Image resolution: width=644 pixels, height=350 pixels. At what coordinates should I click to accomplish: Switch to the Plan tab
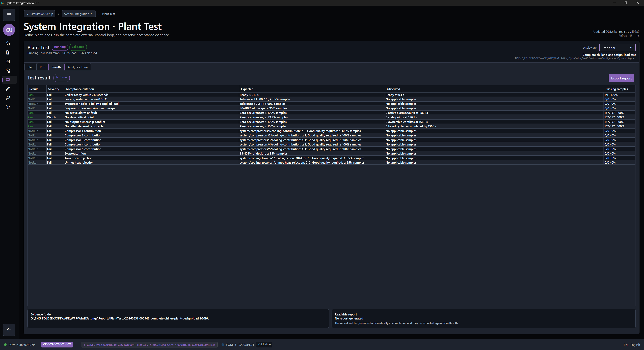(x=31, y=67)
